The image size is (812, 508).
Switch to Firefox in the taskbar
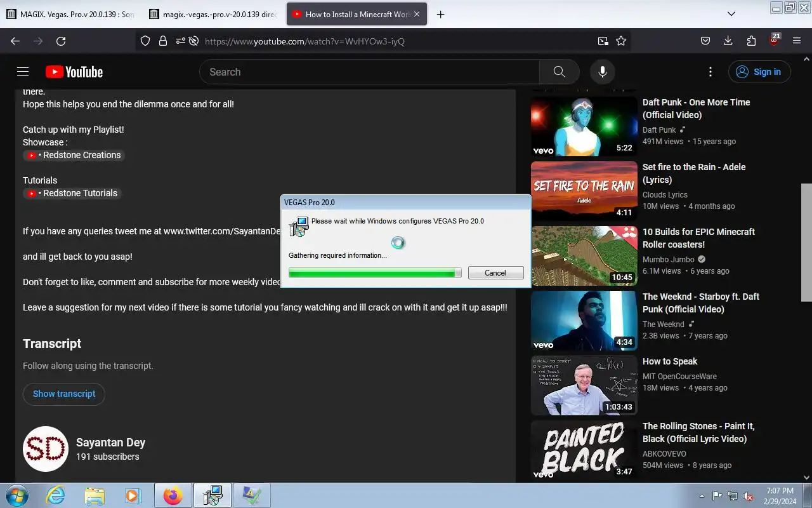click(173, 495)
